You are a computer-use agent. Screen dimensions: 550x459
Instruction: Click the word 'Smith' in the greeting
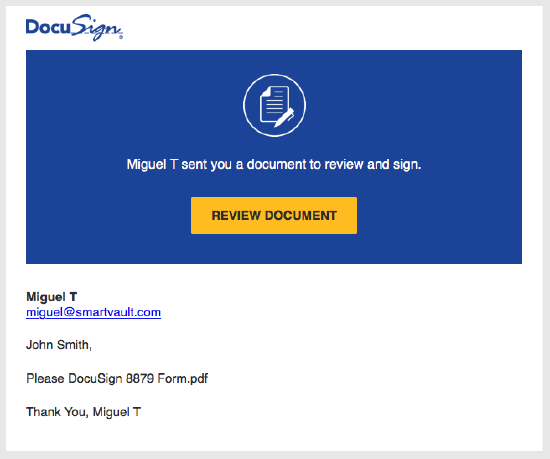74,345
